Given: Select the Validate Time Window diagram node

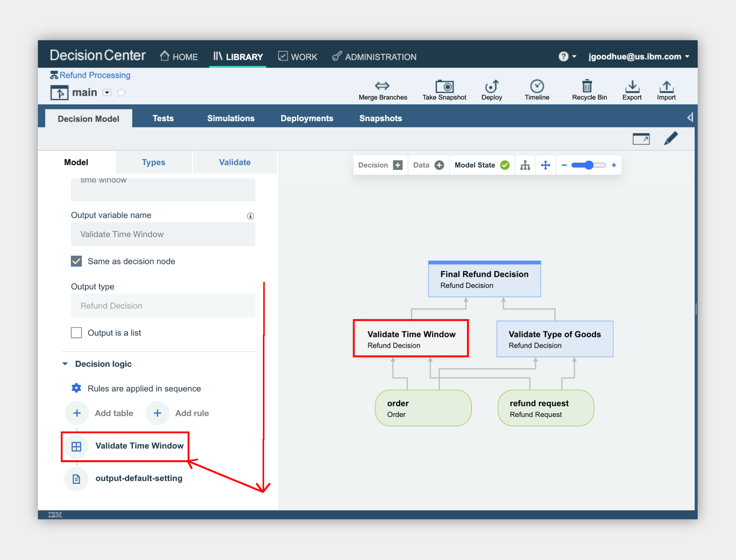Looking at the screenshot, I should 411,339.
